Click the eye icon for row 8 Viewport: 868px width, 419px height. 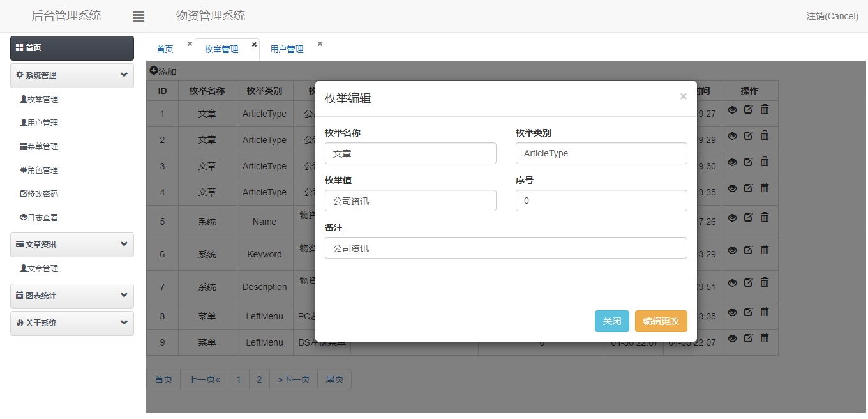pyautogui.click(x=732, y=312)
